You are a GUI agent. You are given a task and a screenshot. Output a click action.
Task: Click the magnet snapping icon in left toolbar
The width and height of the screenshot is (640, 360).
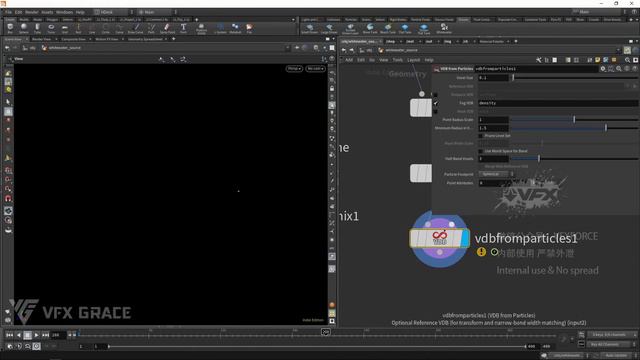click(8, 199)
